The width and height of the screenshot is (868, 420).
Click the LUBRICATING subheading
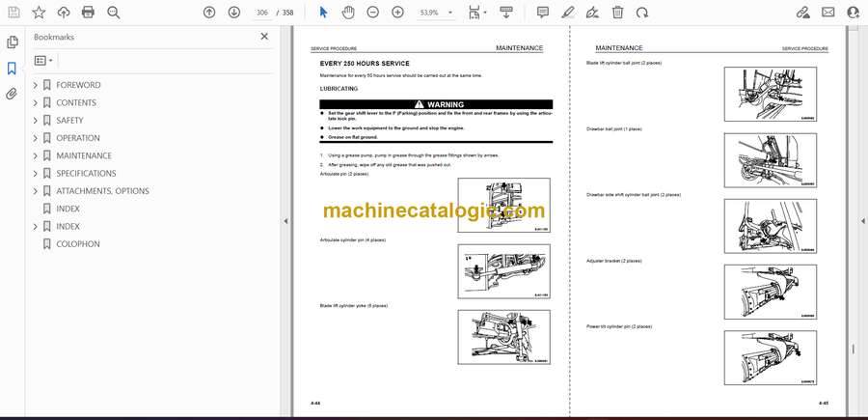(339, 89)
